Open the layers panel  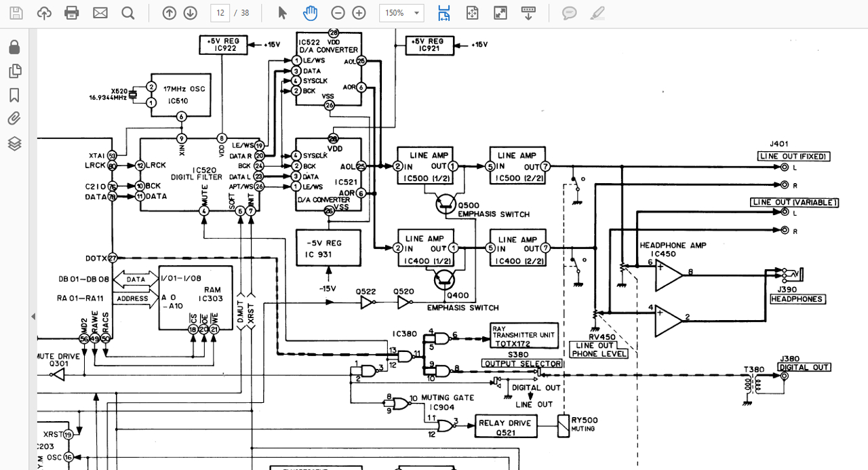tap(14, 144)
